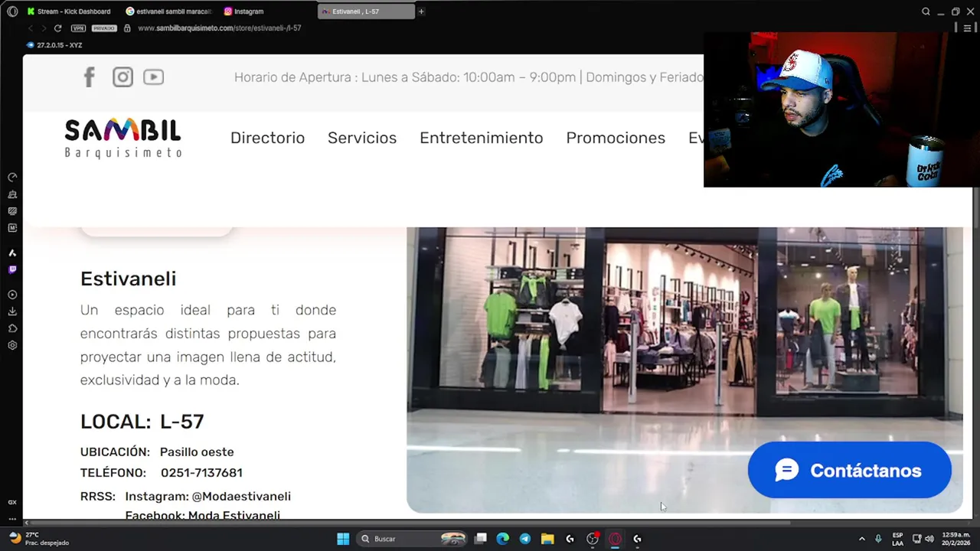Open Telegram from taskbar

click(524, 539)
